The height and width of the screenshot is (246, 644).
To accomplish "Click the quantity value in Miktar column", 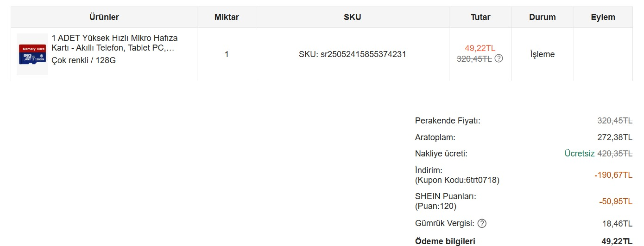I will click(x=227, y=54).
